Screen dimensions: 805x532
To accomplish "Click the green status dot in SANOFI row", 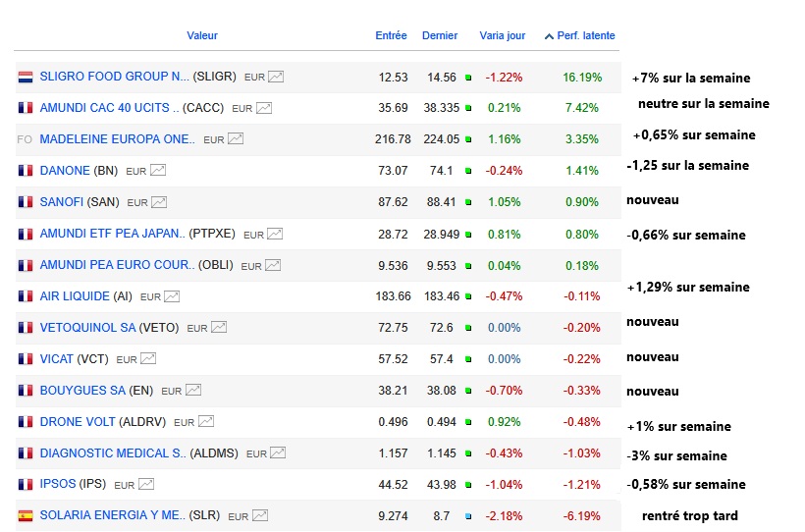I will pyautogui.click(x=468, y=203).
